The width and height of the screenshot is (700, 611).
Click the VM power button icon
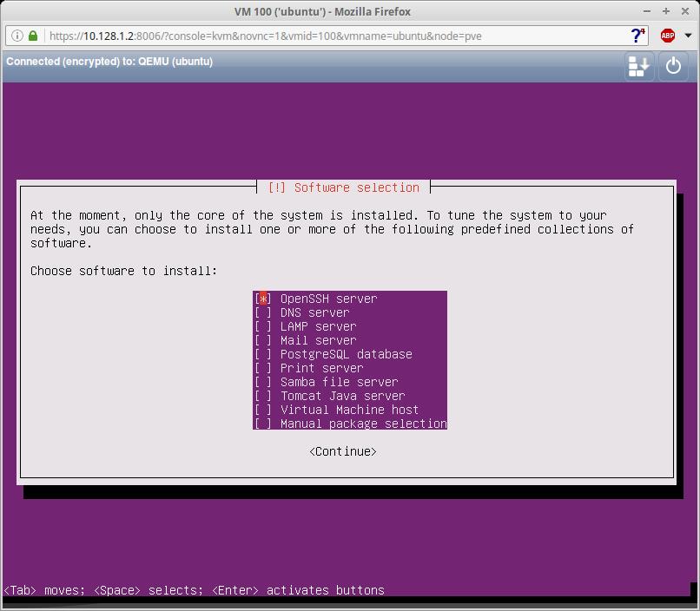click(673, 66)
